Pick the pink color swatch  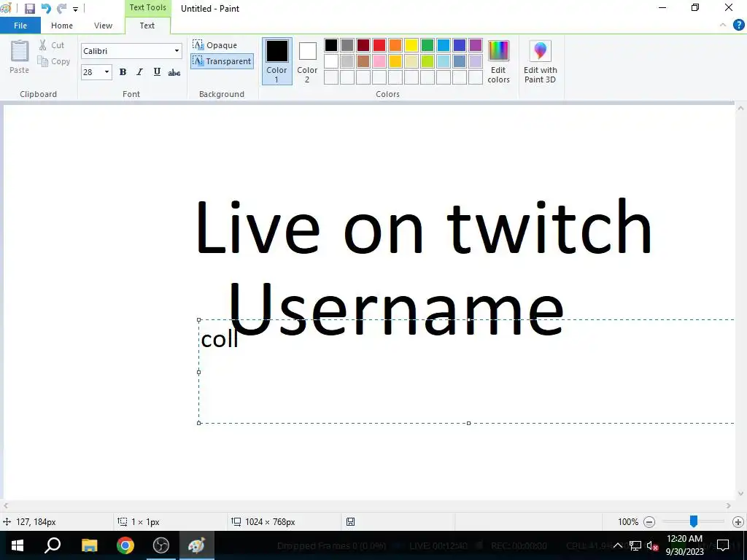pyautogui.click(x=379, y=61)
